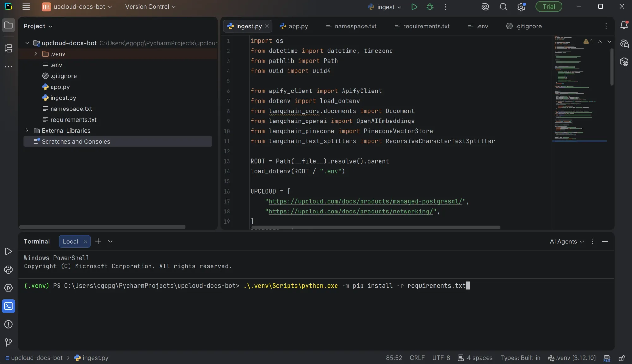Expand the .venv folder

(36, 54)
